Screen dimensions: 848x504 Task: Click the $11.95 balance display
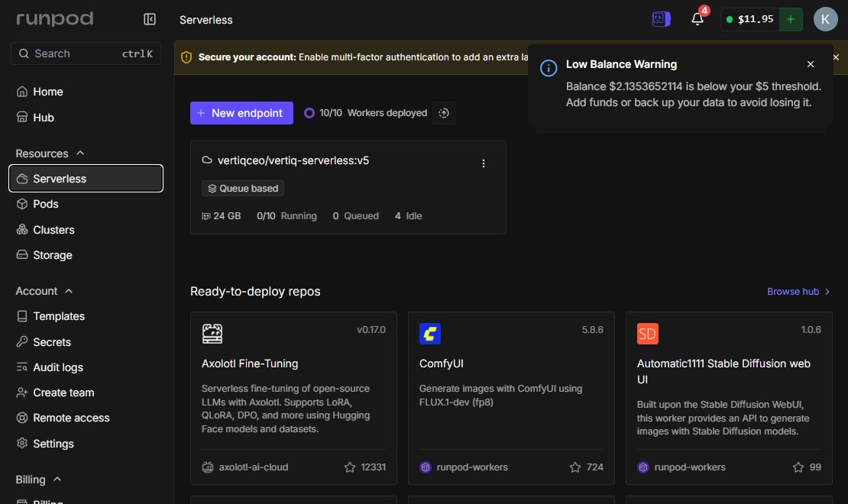coord(750,19)
